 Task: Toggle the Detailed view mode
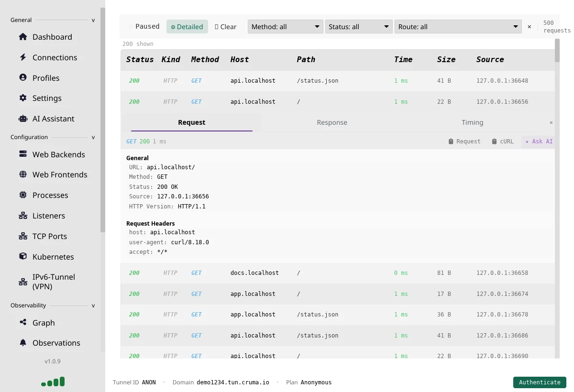tap(187, 27)
